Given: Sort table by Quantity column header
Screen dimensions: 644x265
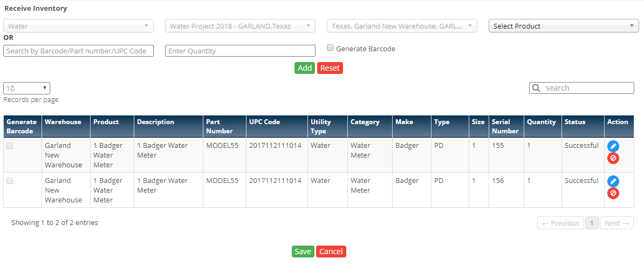Looking at the screenshot, I should [541, 122].
